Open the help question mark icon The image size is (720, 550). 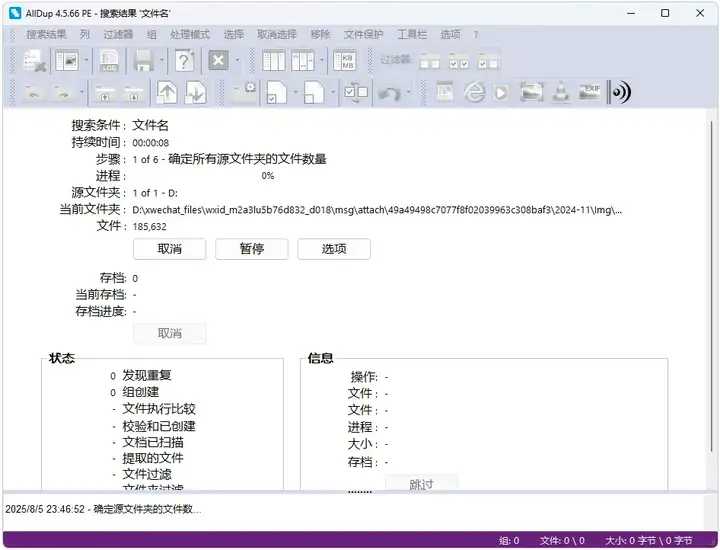pos(184,61)
